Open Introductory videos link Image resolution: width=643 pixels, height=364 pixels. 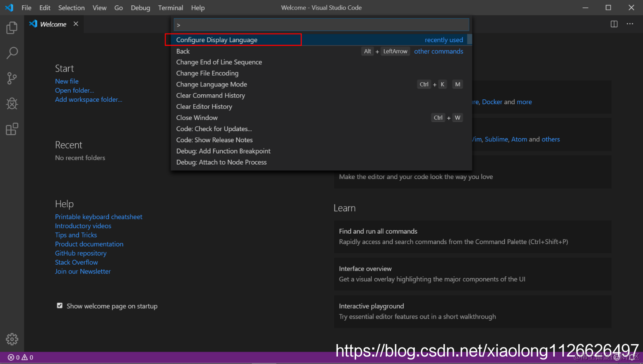click(x=83, y=226)
